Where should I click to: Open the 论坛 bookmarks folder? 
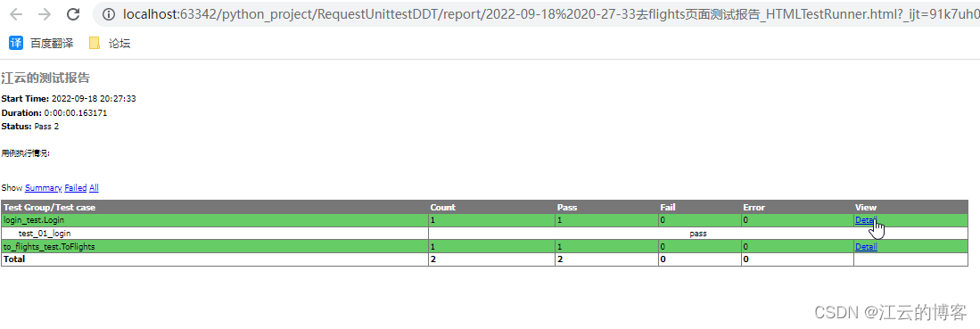[110, 43]
